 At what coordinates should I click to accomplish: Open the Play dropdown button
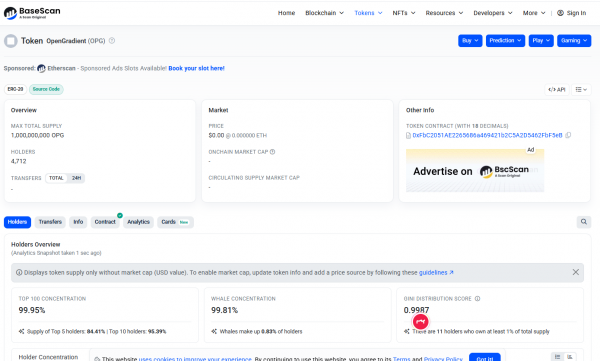(x=541, y=41)
